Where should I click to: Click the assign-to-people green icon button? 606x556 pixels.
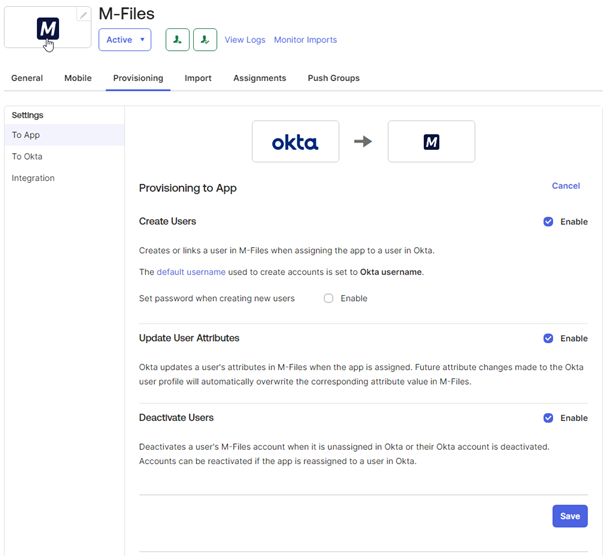coord(177,39)
